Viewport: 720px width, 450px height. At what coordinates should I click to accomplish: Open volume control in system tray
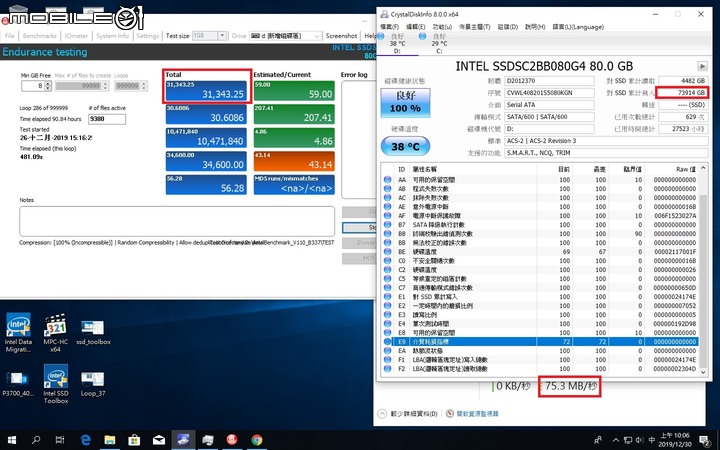(639, 440)
